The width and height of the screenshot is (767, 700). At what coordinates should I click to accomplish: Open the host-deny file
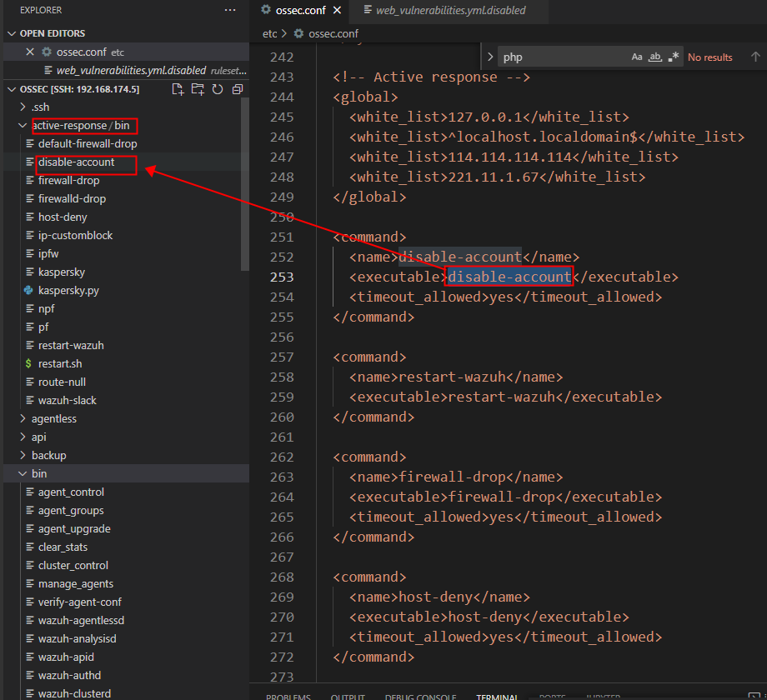click(126, 217)
